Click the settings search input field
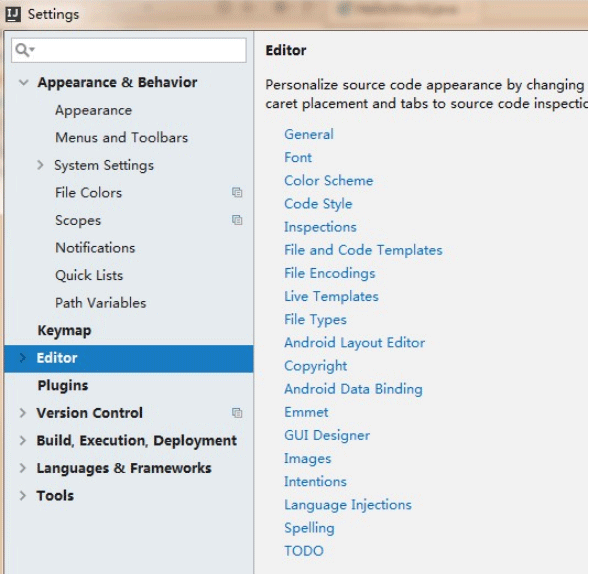 pos(129,50)
